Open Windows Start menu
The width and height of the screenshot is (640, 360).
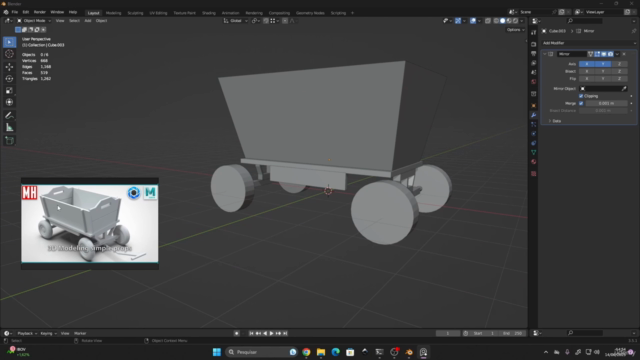pyautogui.click(x=217, y=352)
